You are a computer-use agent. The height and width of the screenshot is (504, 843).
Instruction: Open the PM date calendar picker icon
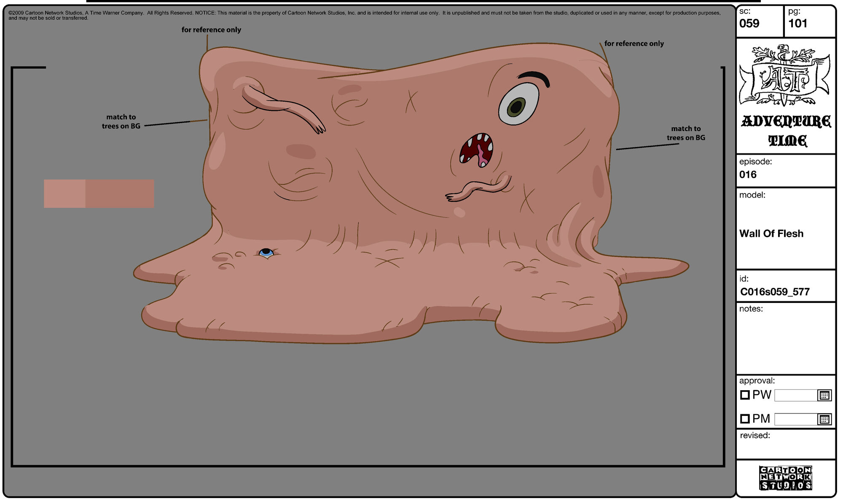pyautogui.click(x=824, y=419)
